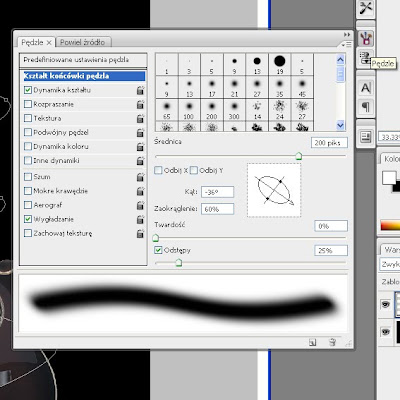Enable the Podwójny pędzel checkbox
The width and height of the screenshot is (400, 400).
point(28,132)
